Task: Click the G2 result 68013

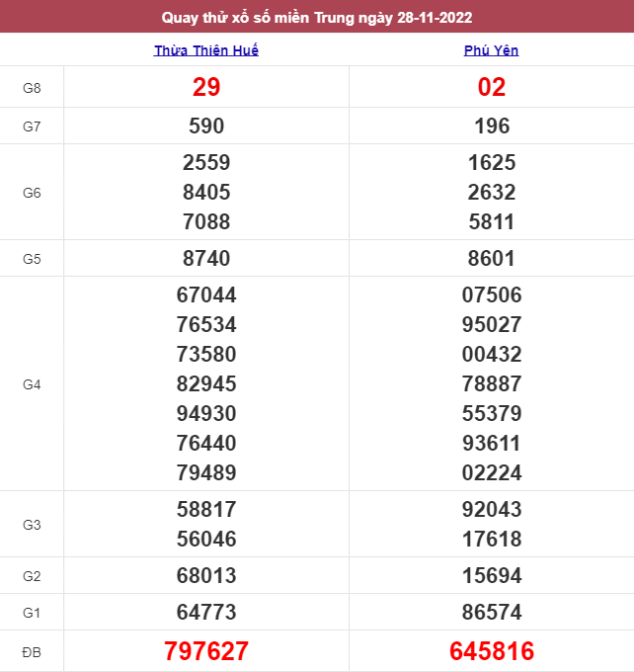Action: pyautogui.click(x=206, y=575)
